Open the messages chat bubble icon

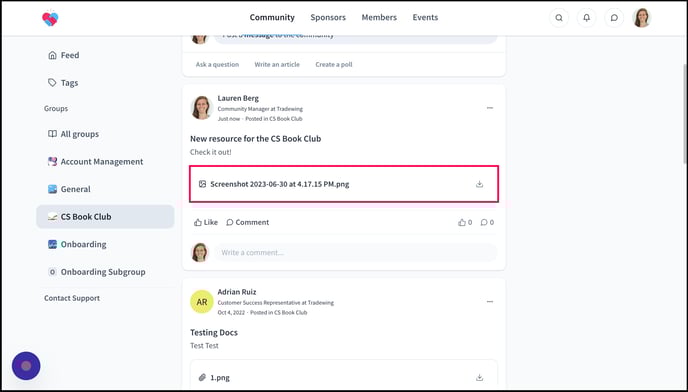[x=614, y=18]
